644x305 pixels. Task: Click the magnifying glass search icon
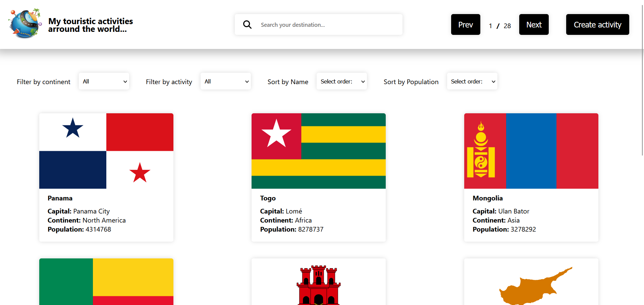[x=247, y=24]
